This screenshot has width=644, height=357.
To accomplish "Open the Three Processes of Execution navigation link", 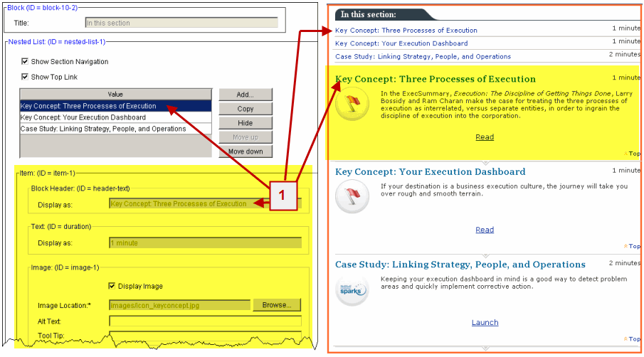I will pyautogui.click(x=406, y=31).
